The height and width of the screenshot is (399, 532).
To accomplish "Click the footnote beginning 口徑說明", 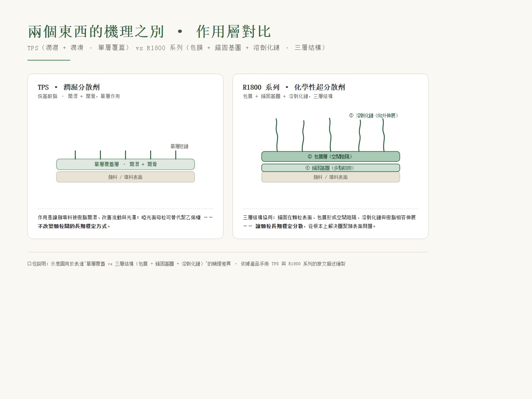I will point(186,264).
